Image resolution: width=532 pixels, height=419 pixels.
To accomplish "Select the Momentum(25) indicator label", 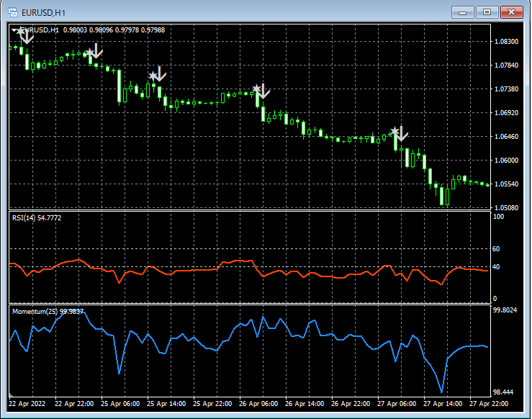I will click(48, 312).
